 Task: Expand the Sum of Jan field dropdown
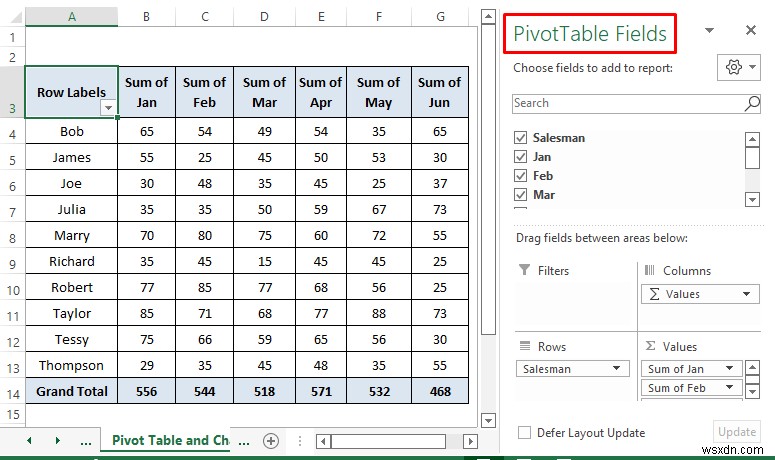pos(730,368)
